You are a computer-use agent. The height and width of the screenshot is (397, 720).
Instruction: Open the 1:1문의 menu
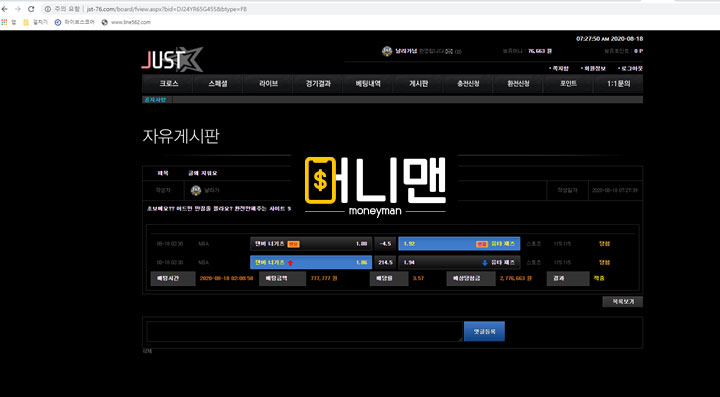619,84
